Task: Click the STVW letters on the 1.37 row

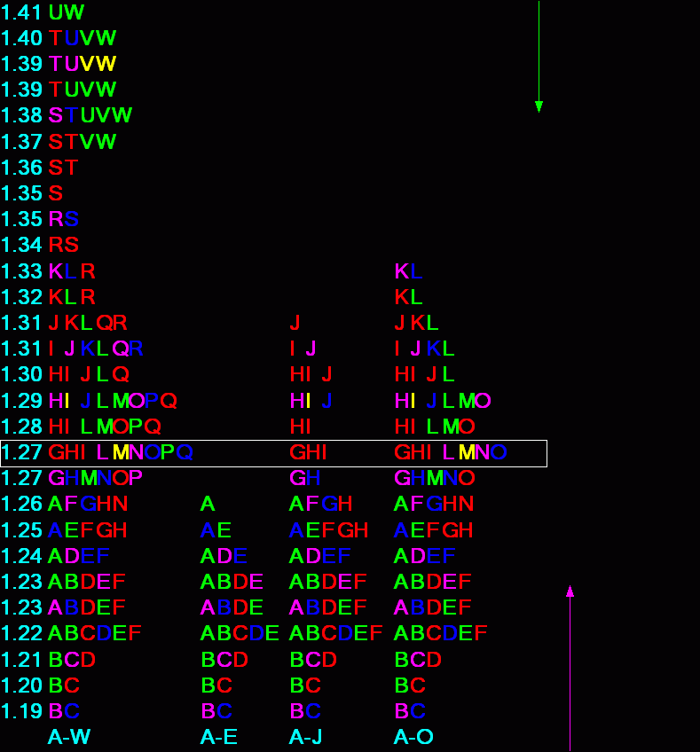Action: point(82,142)
